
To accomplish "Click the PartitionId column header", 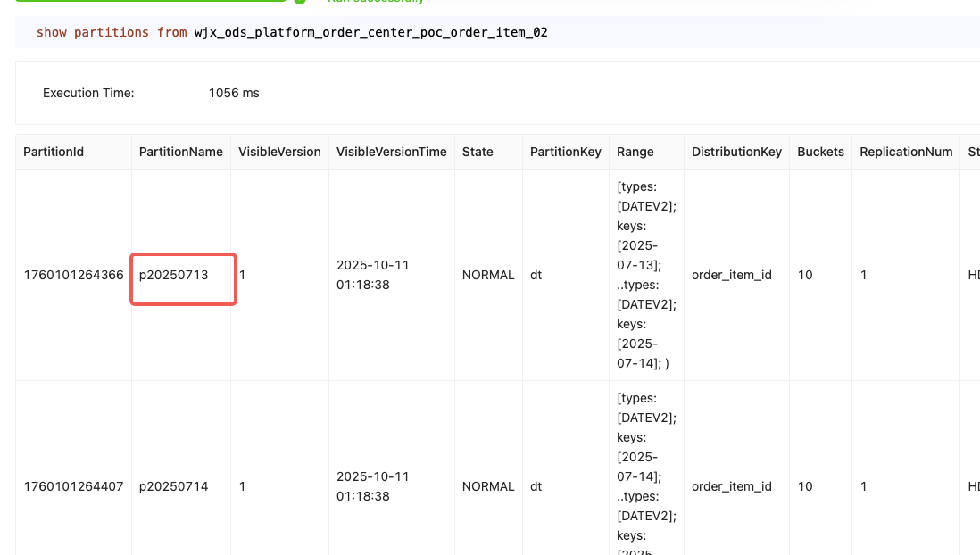I will point(54,152).
